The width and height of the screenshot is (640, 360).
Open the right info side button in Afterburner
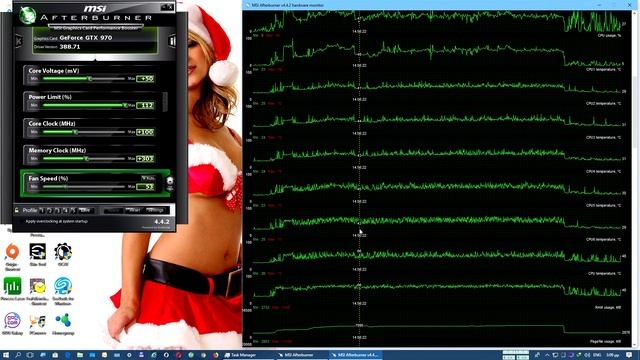coord(172,41)
